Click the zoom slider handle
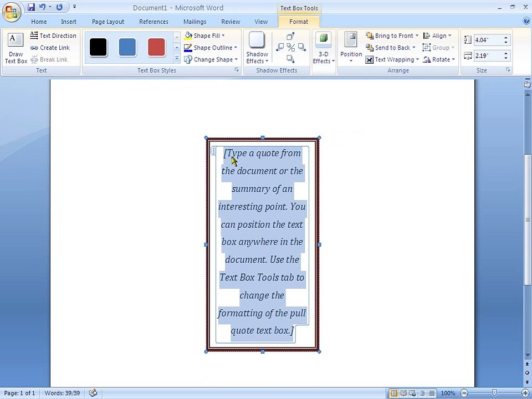532x399 pixels. point(494,393)
